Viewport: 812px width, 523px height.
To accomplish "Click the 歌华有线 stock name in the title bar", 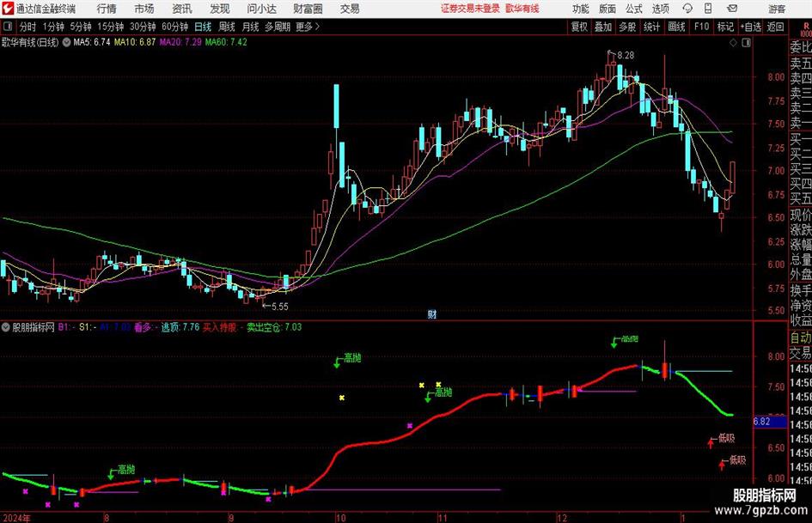I will 522,9.
